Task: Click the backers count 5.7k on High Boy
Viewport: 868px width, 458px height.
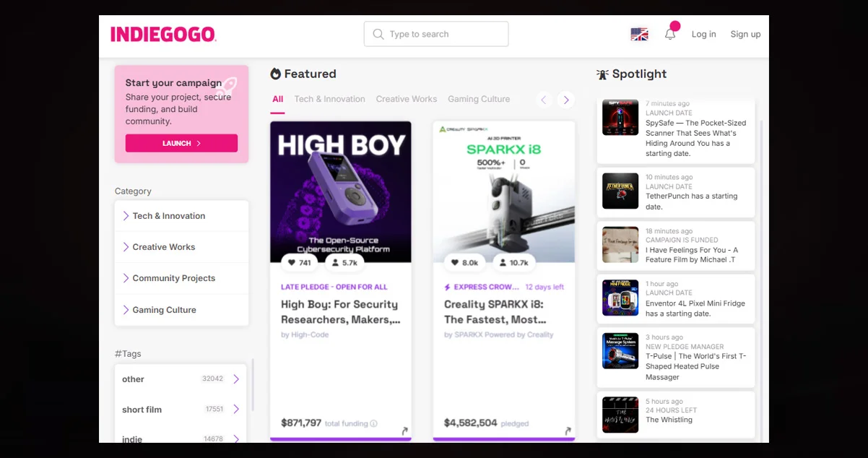Action: tap(344, 263)
